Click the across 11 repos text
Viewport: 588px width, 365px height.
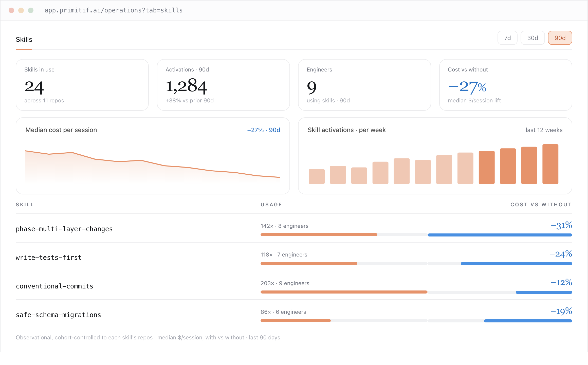[x=44, y=101]
